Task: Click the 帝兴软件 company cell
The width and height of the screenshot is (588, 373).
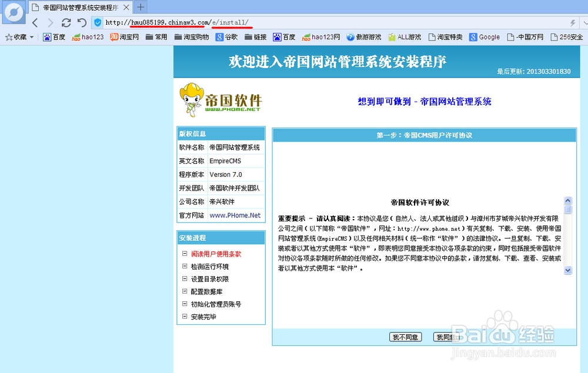Action: pos(236,201)
